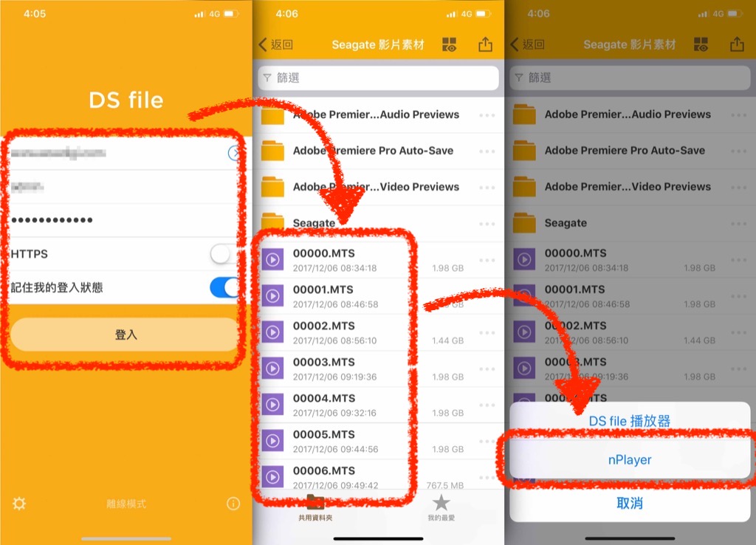Tap the share icon in middle screen header

486,44
